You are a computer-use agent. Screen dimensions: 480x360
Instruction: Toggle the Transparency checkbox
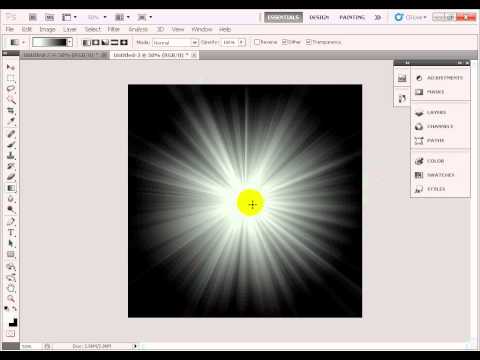(308, 42)
